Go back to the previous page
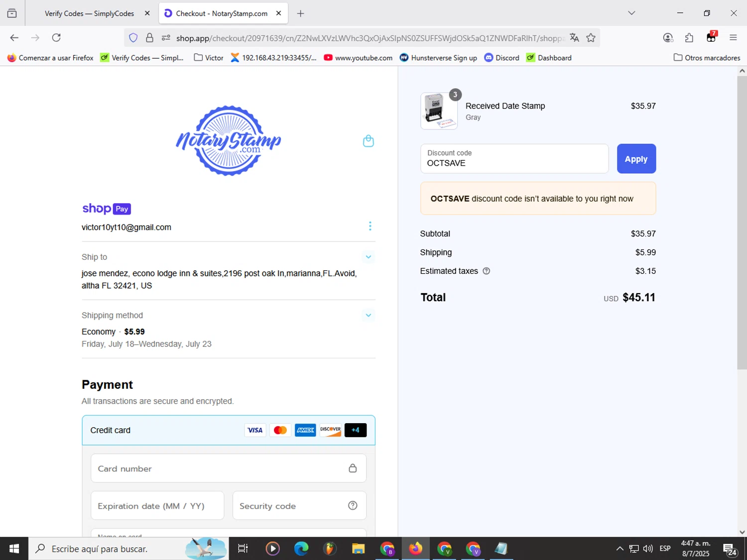747x560 pixels. (14, 38)
